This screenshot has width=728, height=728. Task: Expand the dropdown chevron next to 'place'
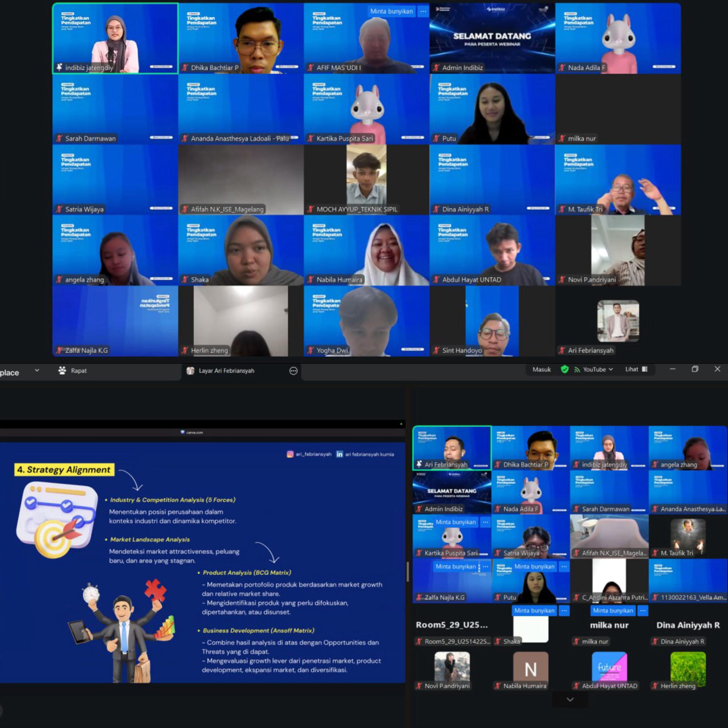click(37, 371)
